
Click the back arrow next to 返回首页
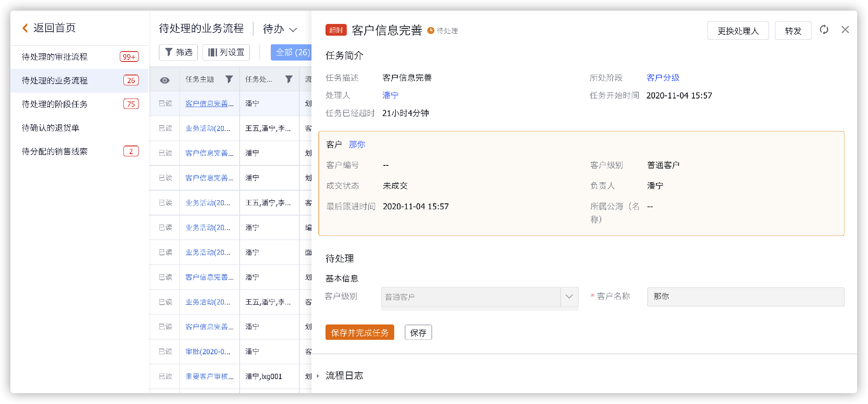(x=25, y=28)
